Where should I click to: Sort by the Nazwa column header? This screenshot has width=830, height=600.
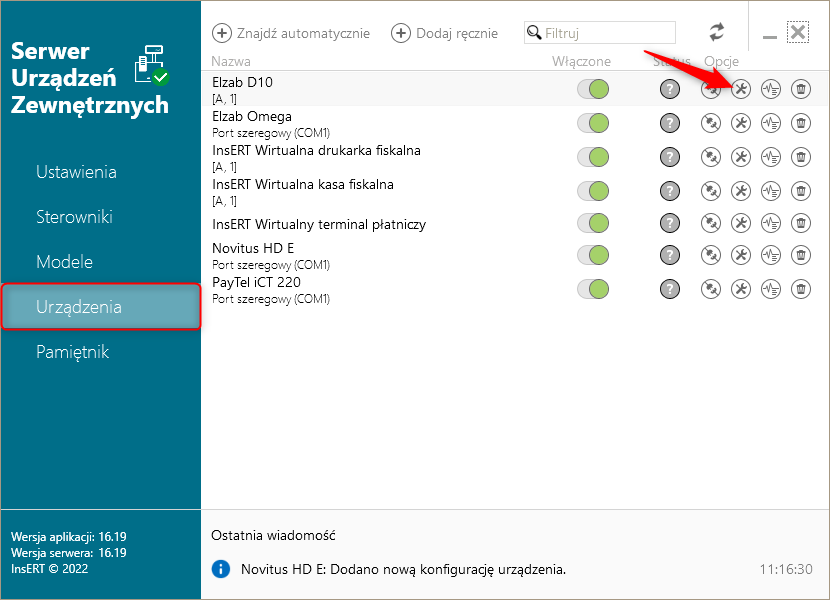[231, 61]
